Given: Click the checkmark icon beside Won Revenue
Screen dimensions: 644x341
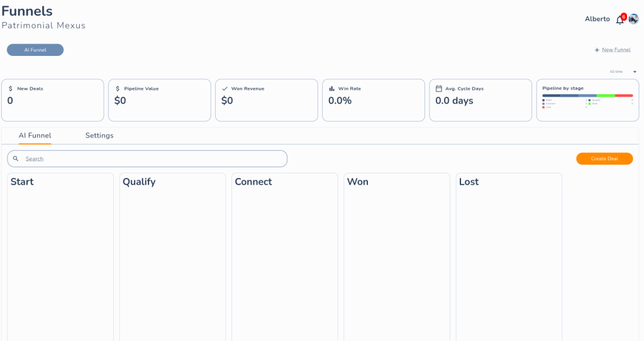Looking at the screenshot, I should pos(225,89).
